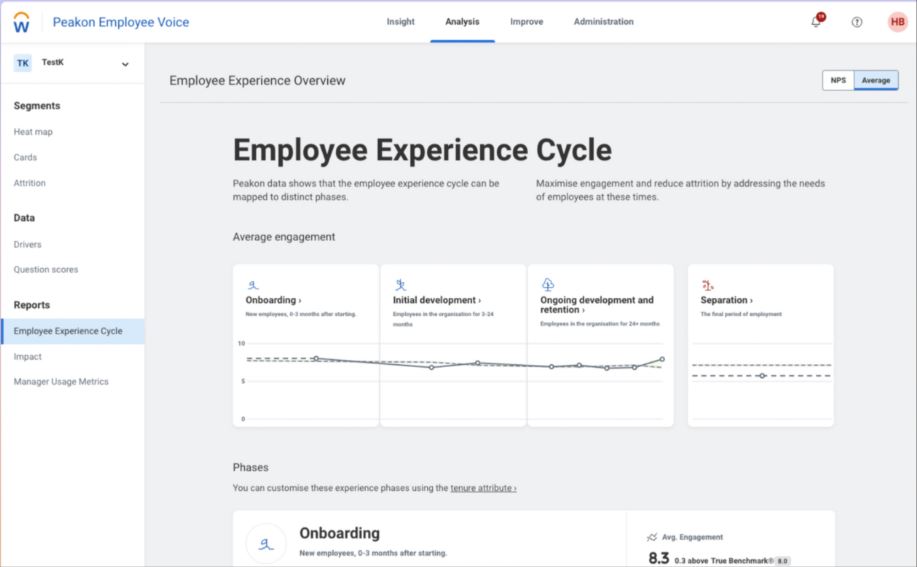Switch score view to Average

click(875, 80)
